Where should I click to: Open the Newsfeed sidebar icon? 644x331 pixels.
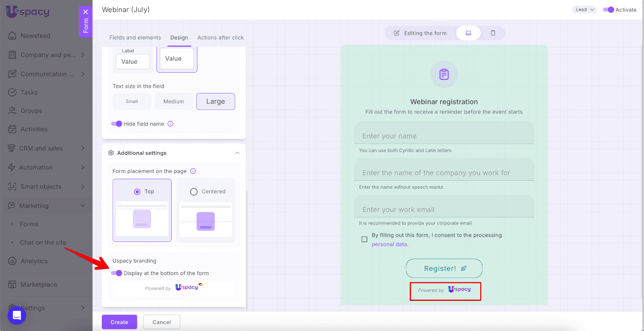[12, 36]
